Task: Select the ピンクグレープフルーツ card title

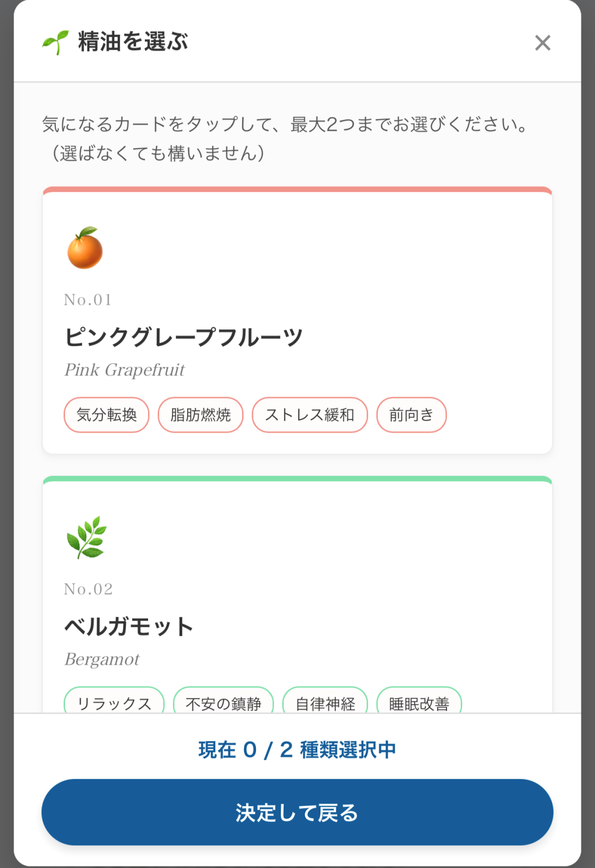Action: coord(183,337)
